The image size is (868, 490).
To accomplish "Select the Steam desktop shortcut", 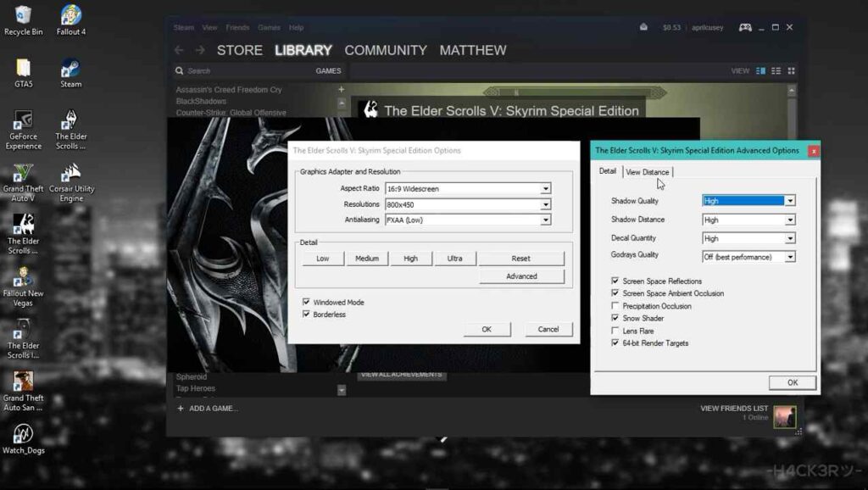I will point(71,73).
